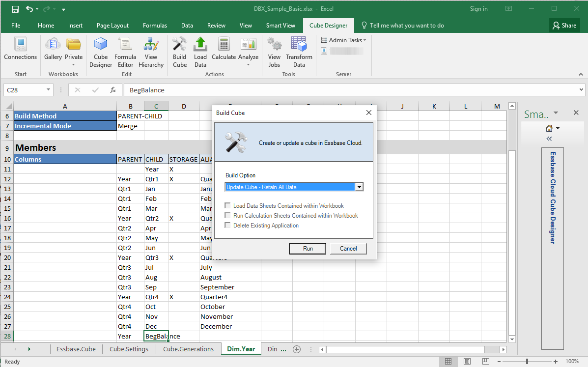Enable Load Data Sheets Contained within Workbook
The height and width of the screenshot is (367, 588).
click(227, 205)
